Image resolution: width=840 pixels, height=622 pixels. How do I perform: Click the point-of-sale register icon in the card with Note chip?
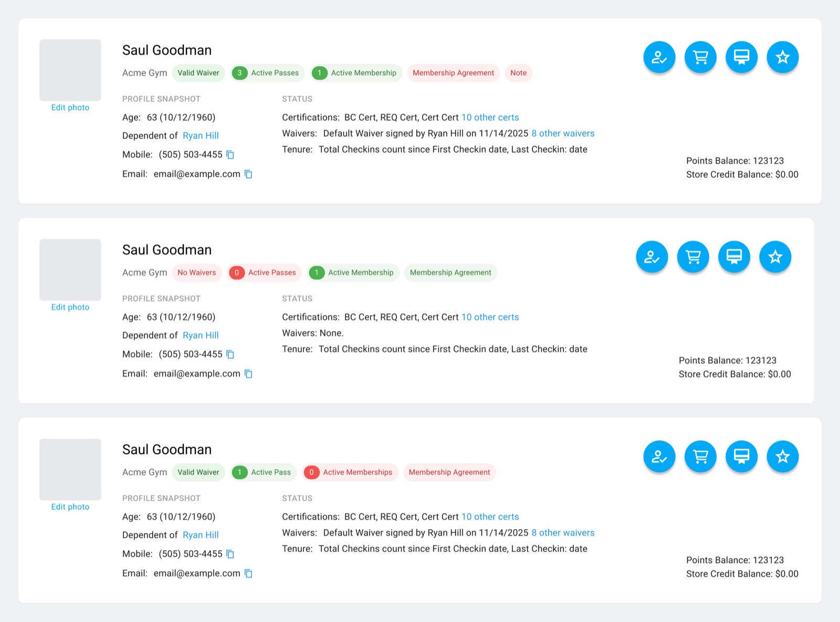coord(741,57)
